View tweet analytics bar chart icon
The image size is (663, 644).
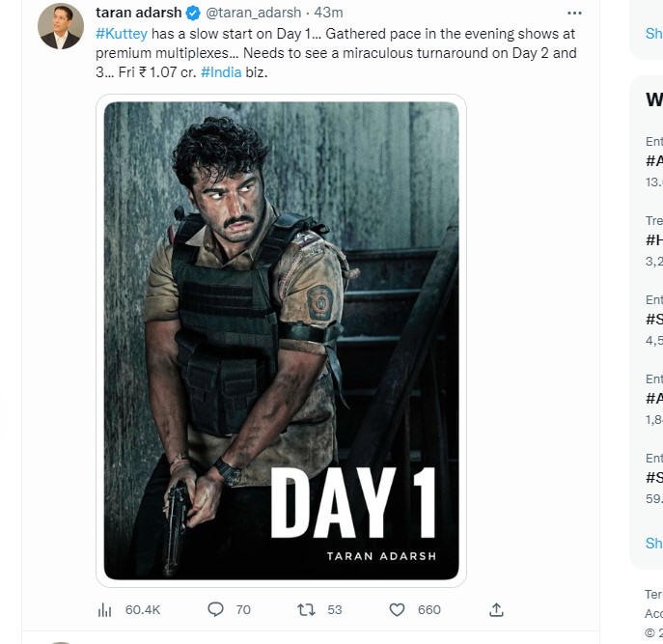coord(105,609)
